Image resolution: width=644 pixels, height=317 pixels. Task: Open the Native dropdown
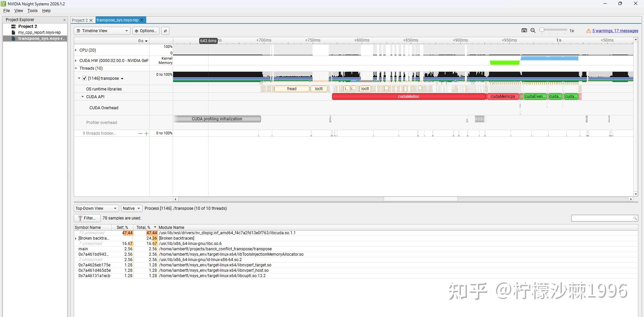pos(131,208)
